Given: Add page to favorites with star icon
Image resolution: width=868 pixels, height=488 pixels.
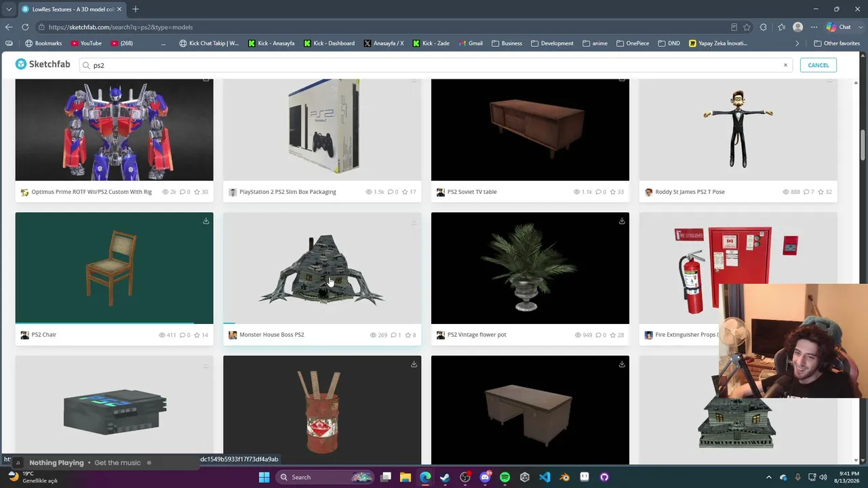Looking at the screenshot, I should point(747,27).
